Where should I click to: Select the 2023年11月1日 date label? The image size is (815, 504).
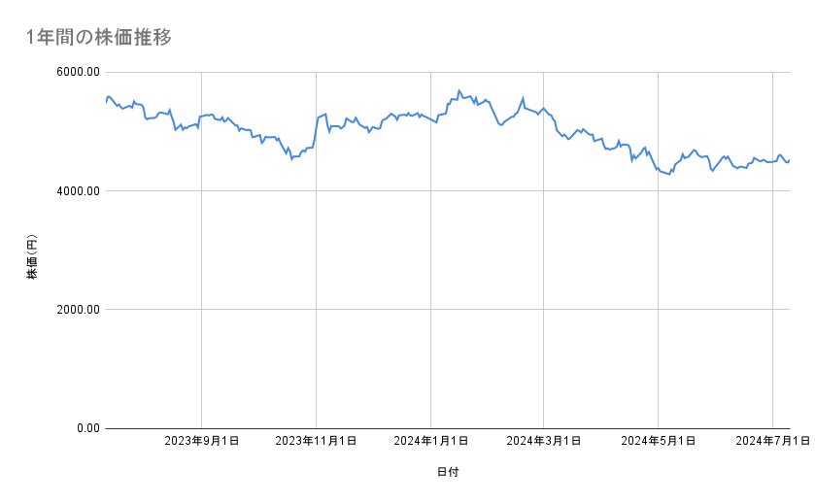tap(316, 442)
